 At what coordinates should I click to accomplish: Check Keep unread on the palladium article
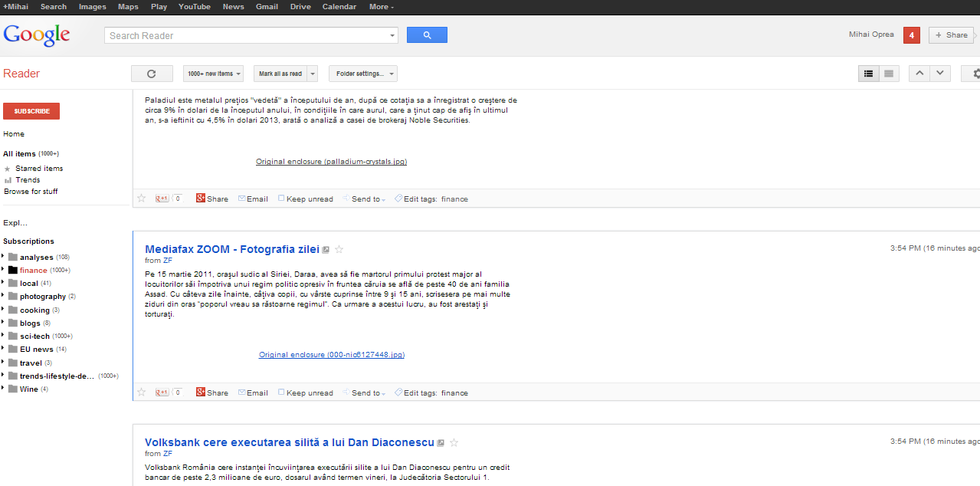[281, 199]
